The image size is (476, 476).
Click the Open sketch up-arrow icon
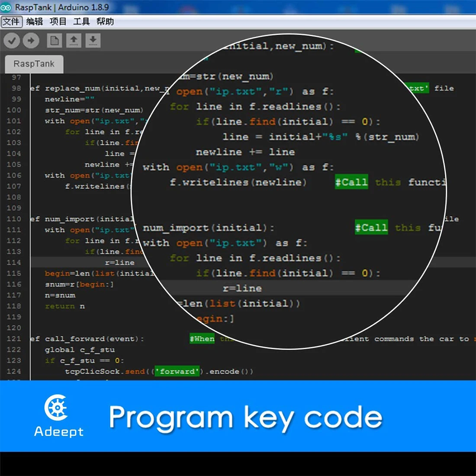tap(74, 40)
